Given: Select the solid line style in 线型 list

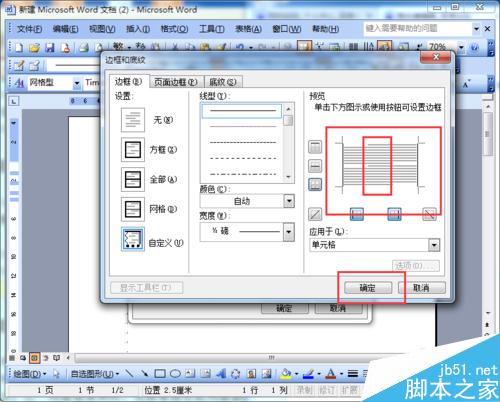Looking at the screenshot, I should pos(242,111).
